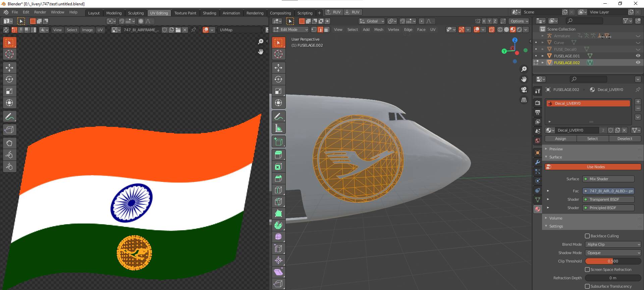Select the UV editor Rip Region tool
The image size is (644, 290).
9,130
